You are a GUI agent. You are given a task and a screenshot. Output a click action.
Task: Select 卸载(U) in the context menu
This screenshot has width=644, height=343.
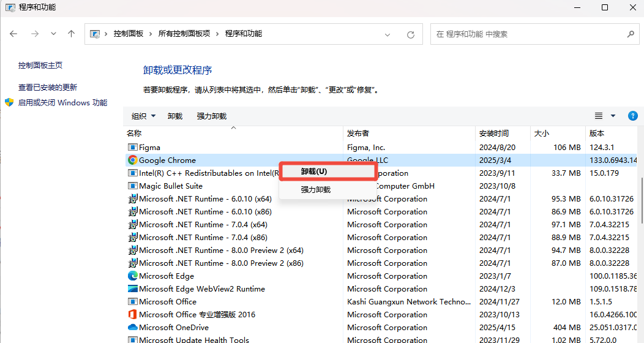point(328,171)
